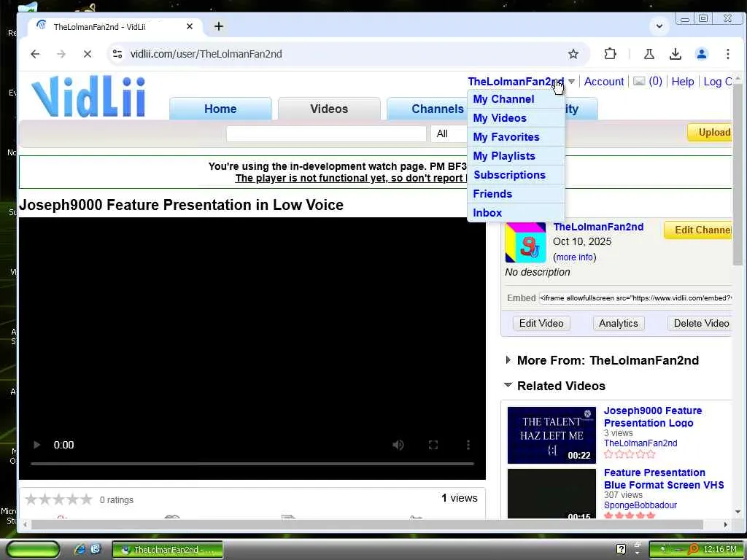Select My Videos from dropdown menu
Image resolution: width=747 pixels, height=560 pixels.
pos(500,118)
